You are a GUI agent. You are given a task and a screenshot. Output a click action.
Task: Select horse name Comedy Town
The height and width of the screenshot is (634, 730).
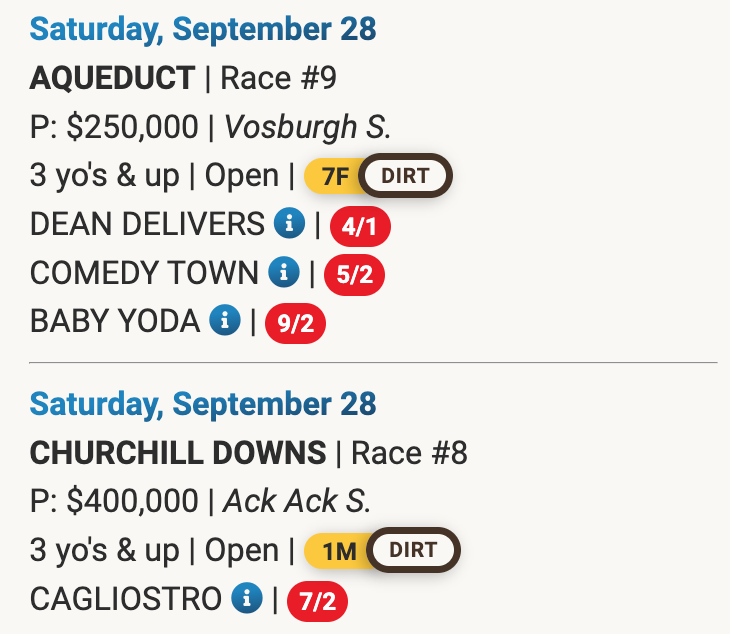pyautogui.click(x=144, y=272)
